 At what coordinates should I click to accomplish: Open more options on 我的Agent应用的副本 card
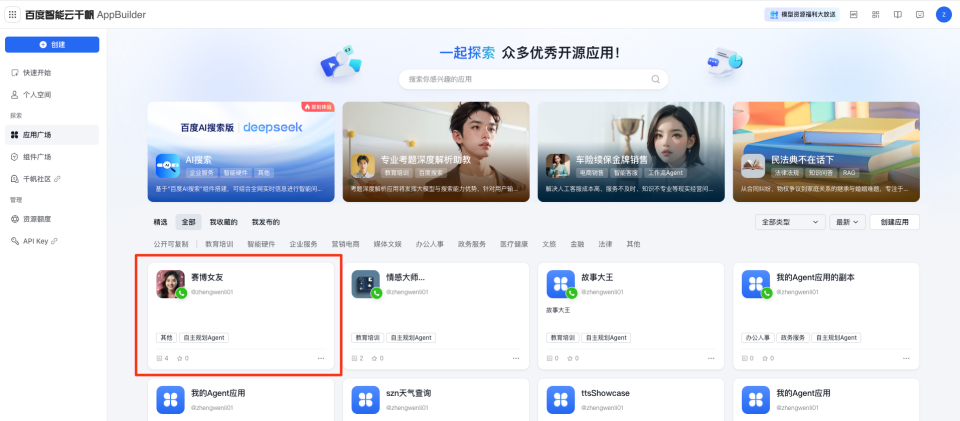pos(906,359)
